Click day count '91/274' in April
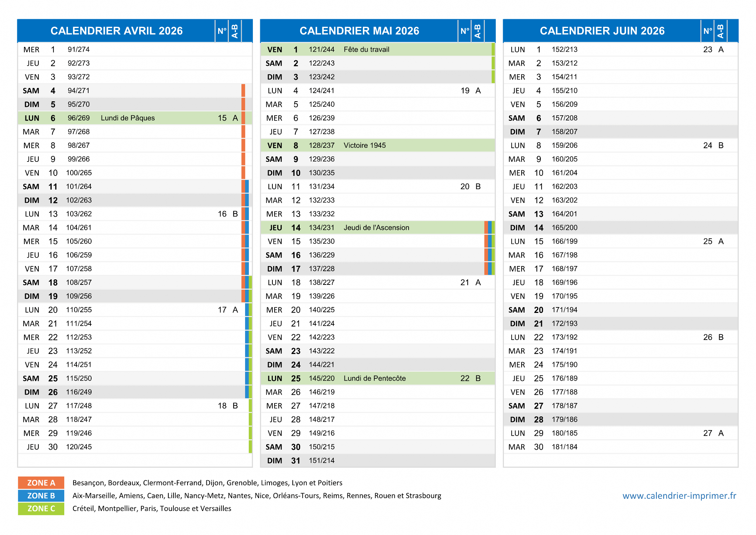This screenshot has width=756, height=535. [x=79, y=50]
